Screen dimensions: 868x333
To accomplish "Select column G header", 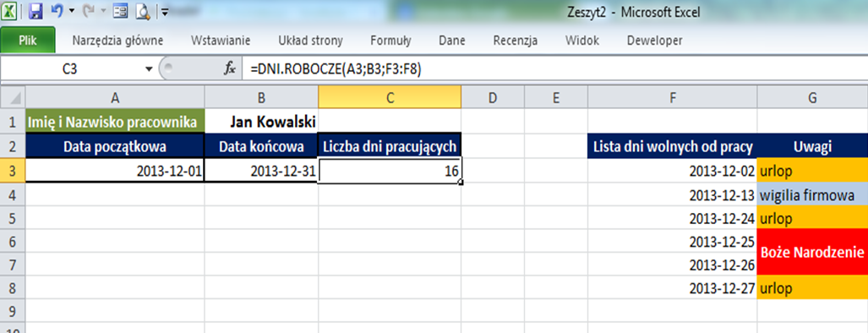I will coord(812,98).
